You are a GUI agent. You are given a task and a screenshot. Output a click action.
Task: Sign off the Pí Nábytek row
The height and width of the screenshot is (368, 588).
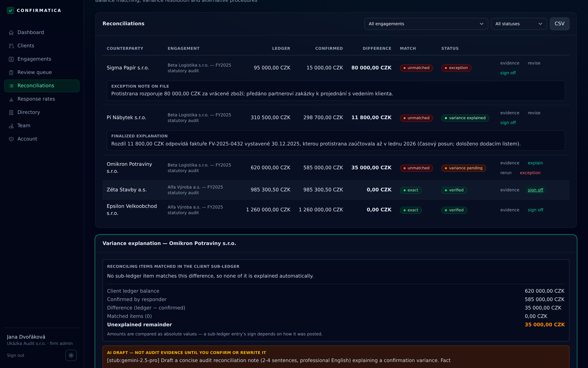tap(508, 123)
